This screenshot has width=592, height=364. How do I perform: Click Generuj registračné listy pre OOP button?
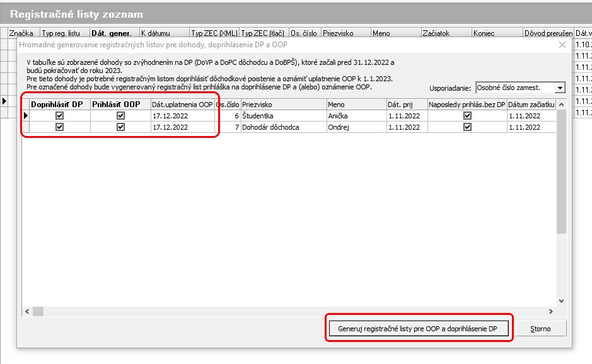point(417,329)
